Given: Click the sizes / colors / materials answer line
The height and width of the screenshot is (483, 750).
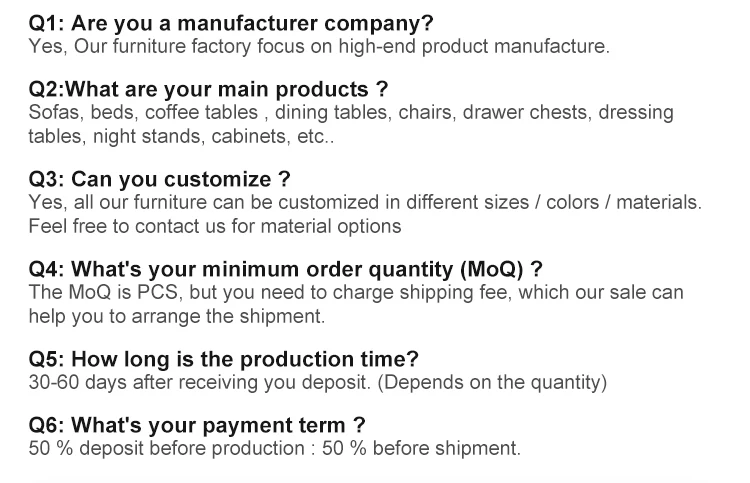Looking at the screenshot, I should pyautogui.click(x=365, y=203).
